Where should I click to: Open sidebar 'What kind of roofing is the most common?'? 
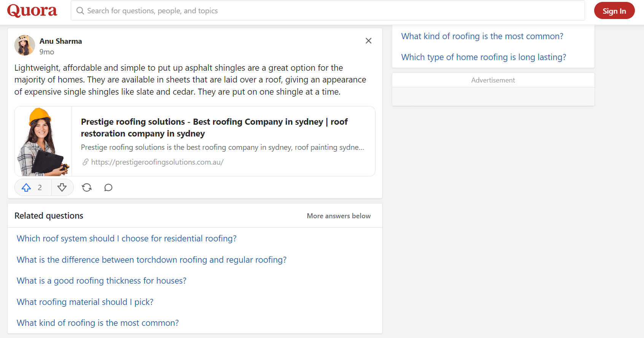[482, 36]
